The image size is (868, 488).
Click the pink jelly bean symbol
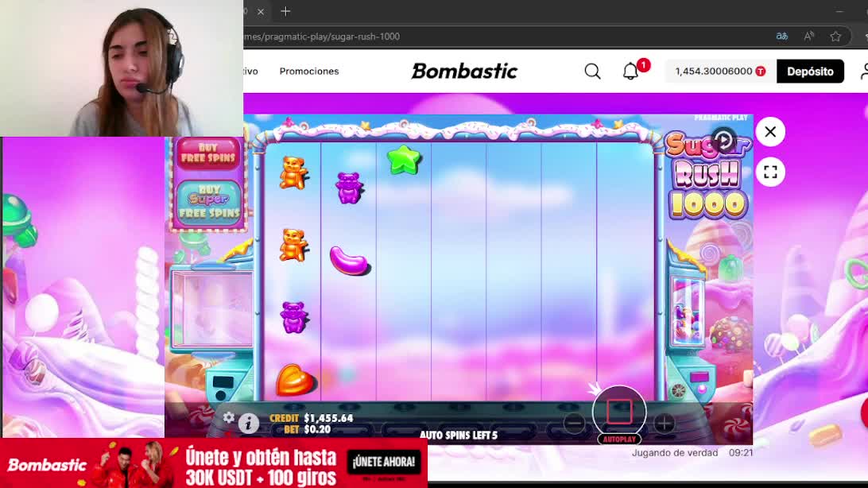tap(349, 261)
